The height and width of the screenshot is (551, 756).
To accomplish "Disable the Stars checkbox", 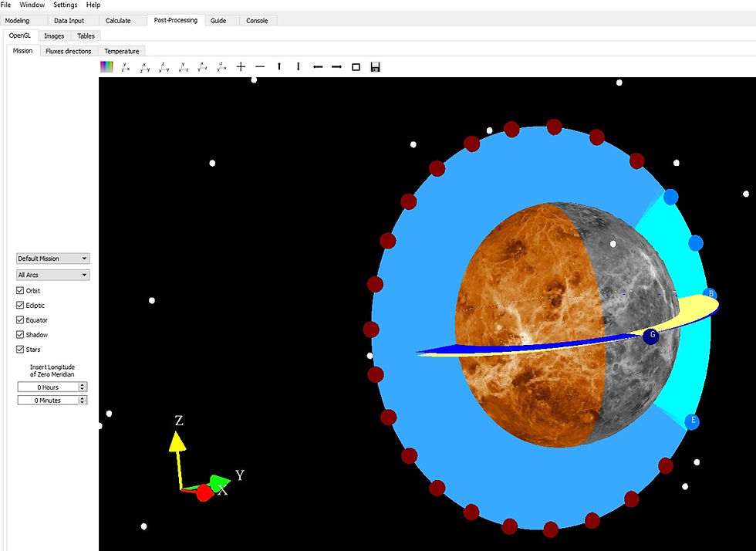I will point(20,350).
